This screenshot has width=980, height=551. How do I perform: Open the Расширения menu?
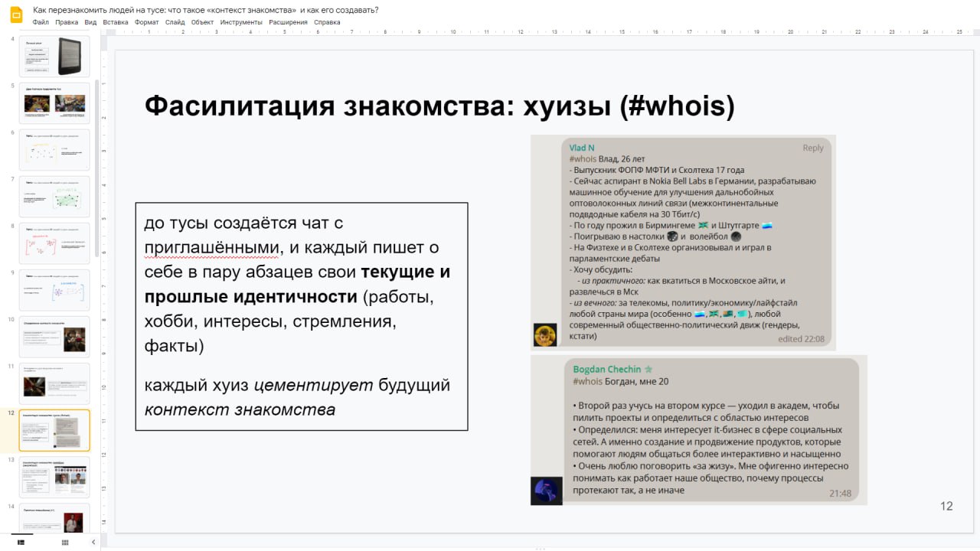pyautogui.click(x=288, y=22)
